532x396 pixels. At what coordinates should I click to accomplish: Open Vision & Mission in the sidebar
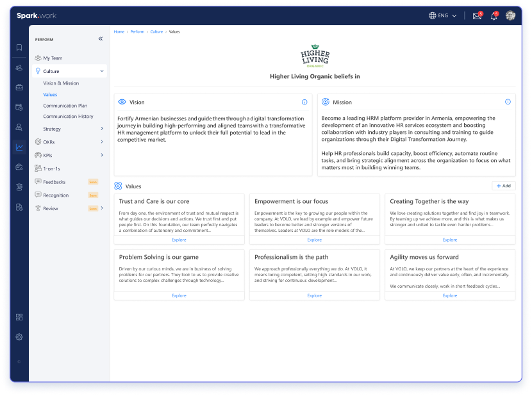point(61,83)
